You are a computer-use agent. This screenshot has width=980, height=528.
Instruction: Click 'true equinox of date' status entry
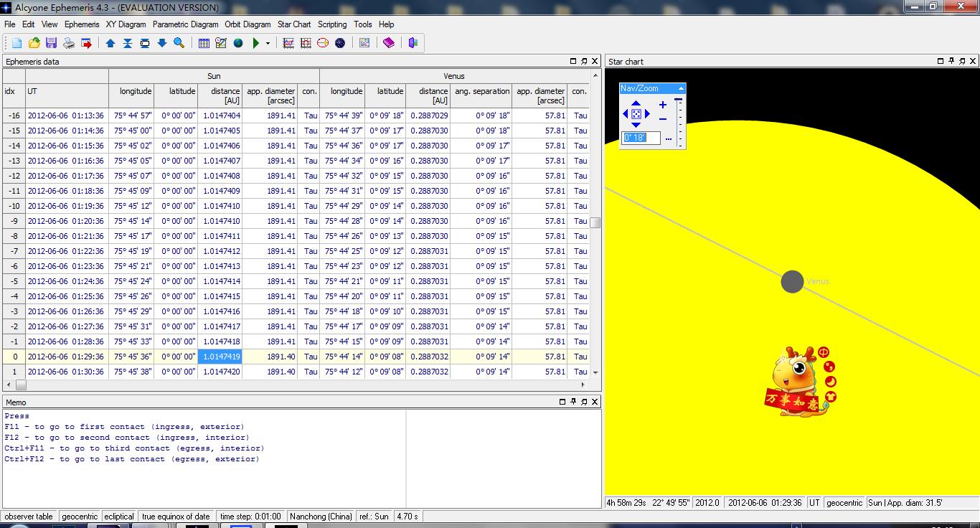tap(176, 517)
